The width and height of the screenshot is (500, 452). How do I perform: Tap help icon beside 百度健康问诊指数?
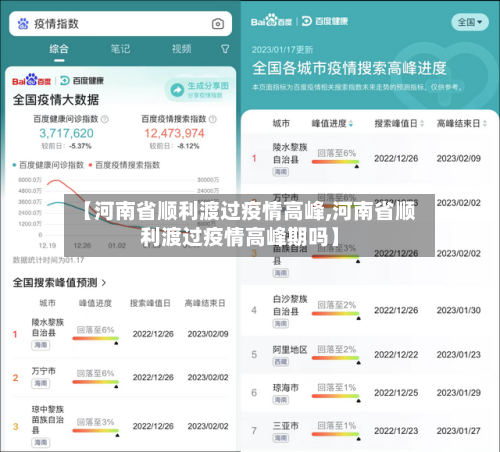pos(105,119)
